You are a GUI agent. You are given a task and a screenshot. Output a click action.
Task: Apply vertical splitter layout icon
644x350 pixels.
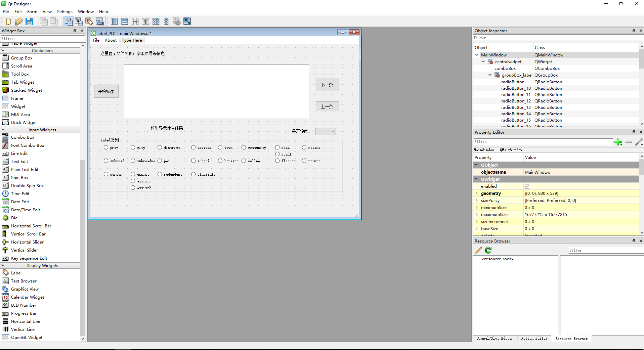tap(145, 21)
